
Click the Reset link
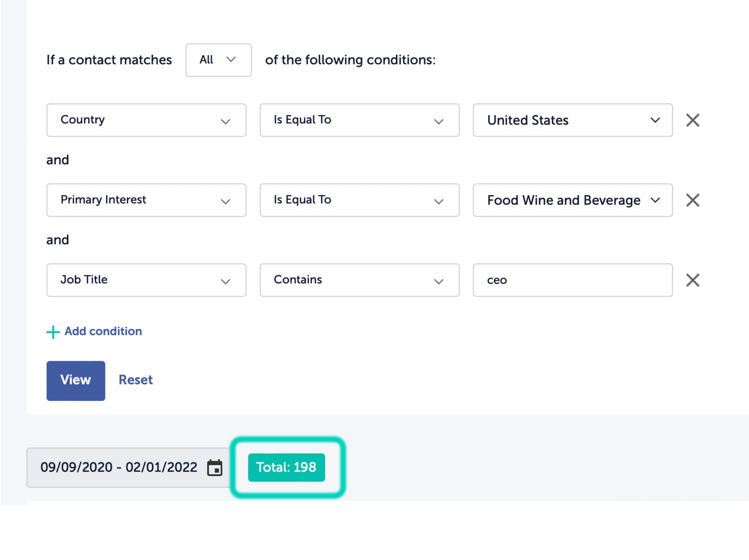(136, 380)
